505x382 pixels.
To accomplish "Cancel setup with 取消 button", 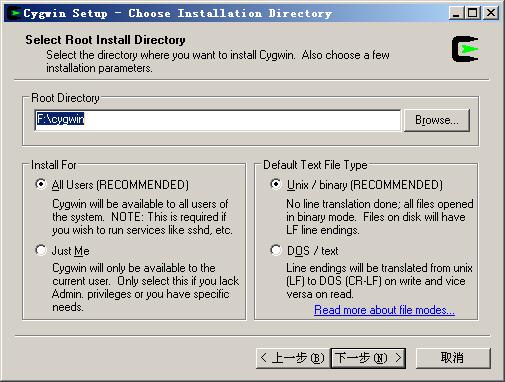I will 453,358.
